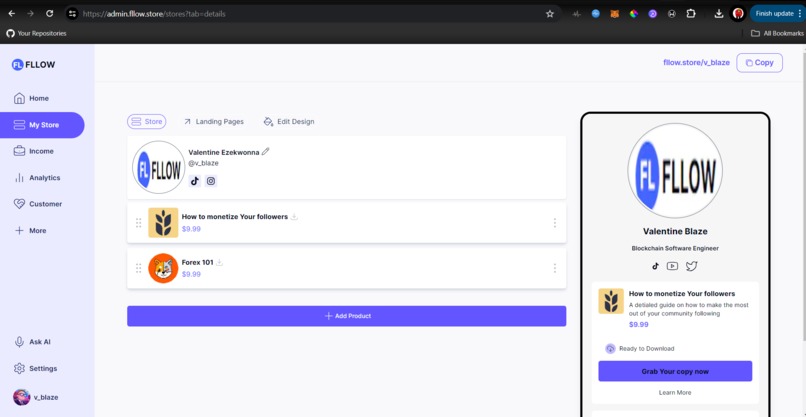806x417 pixels.
Task: Click the FLLOW profile picture in store card
Action: [x=158, y=167]
